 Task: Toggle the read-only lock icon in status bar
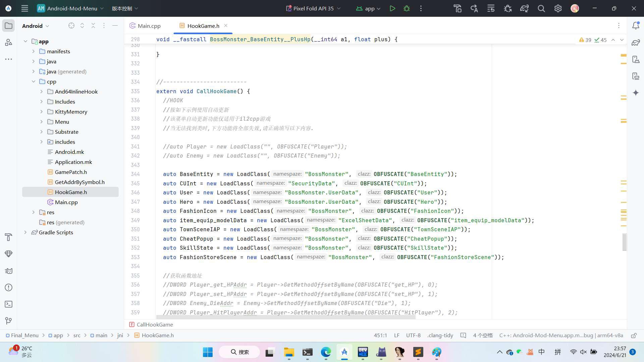[x=634, y=336]
